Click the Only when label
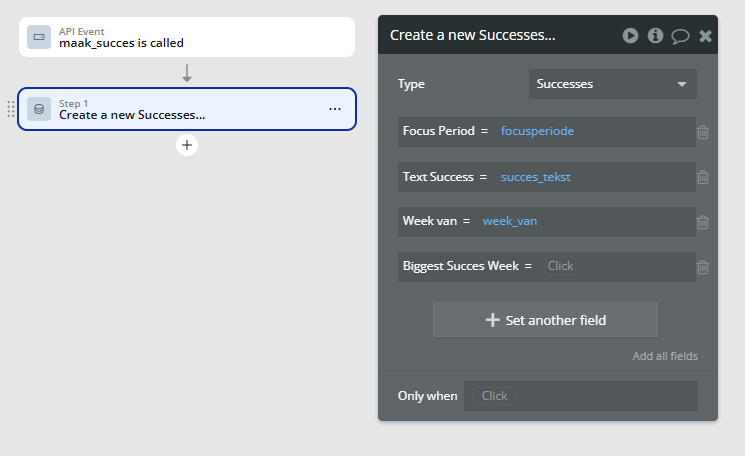 click(428, 396)
